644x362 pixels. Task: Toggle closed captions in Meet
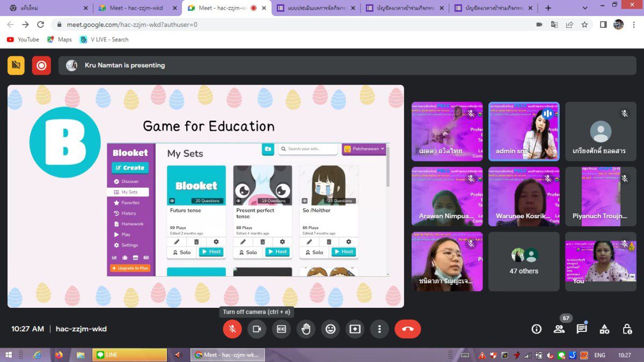(x=281, y=329)
